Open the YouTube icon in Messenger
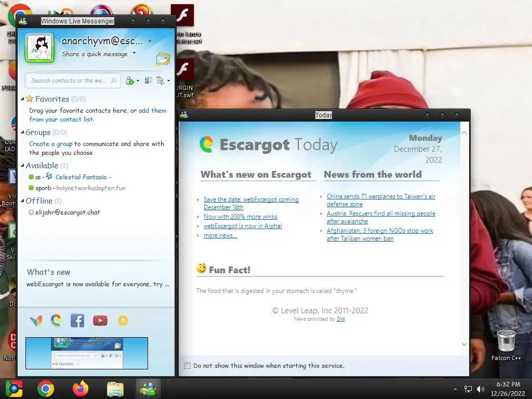Screen dimensions: 532x399 pyautogui.click(x=100, y=321)
